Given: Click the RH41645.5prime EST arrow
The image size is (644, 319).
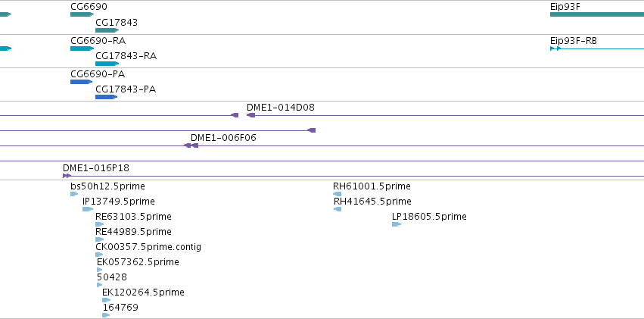Looking at the screenshot, I should [x=338, y=209].
